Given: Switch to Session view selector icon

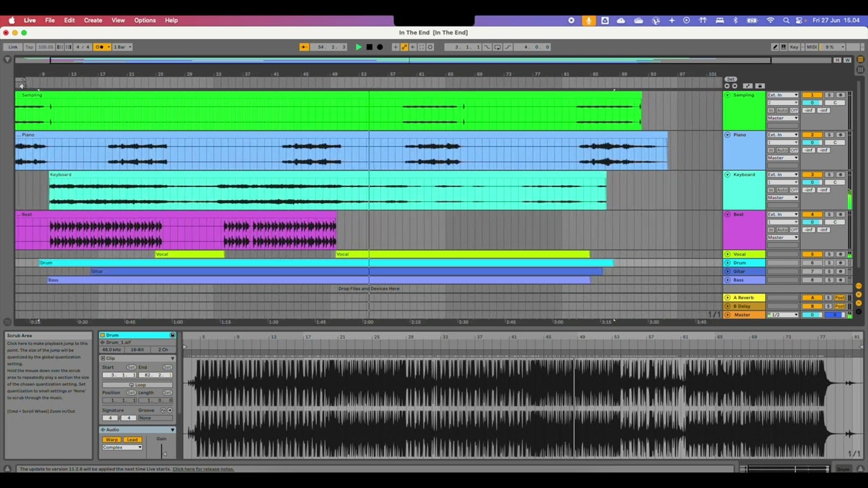Looking at the screenshot, I should click(x=860, y=68).
